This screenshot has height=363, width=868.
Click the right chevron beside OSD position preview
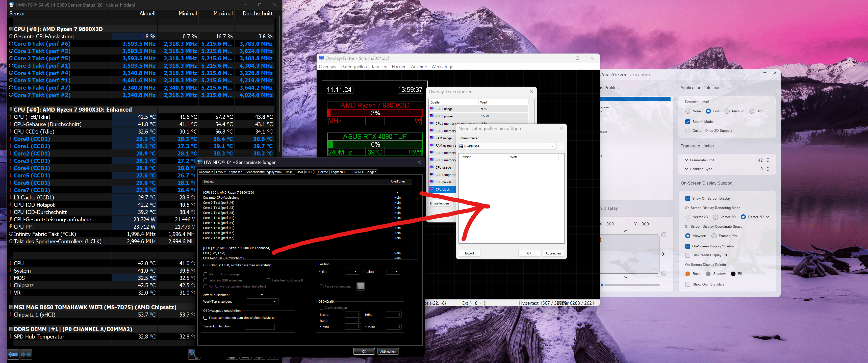[x=663, y=254]
